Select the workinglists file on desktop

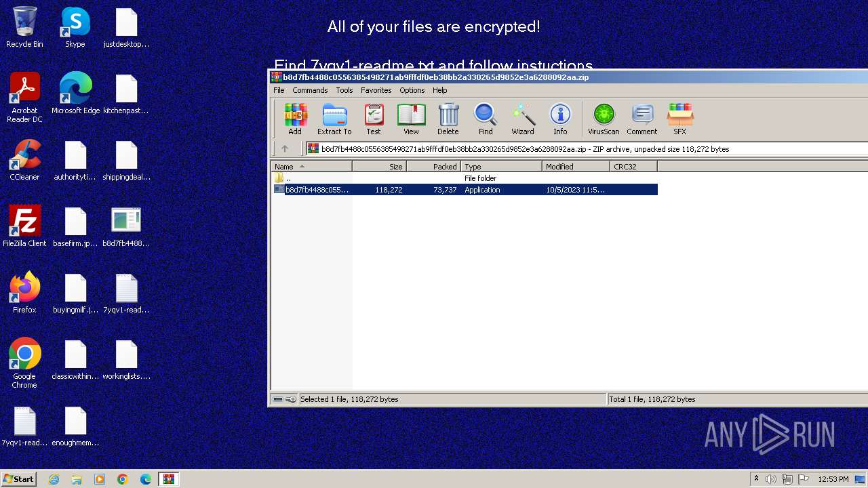click(x=126, y=359)
